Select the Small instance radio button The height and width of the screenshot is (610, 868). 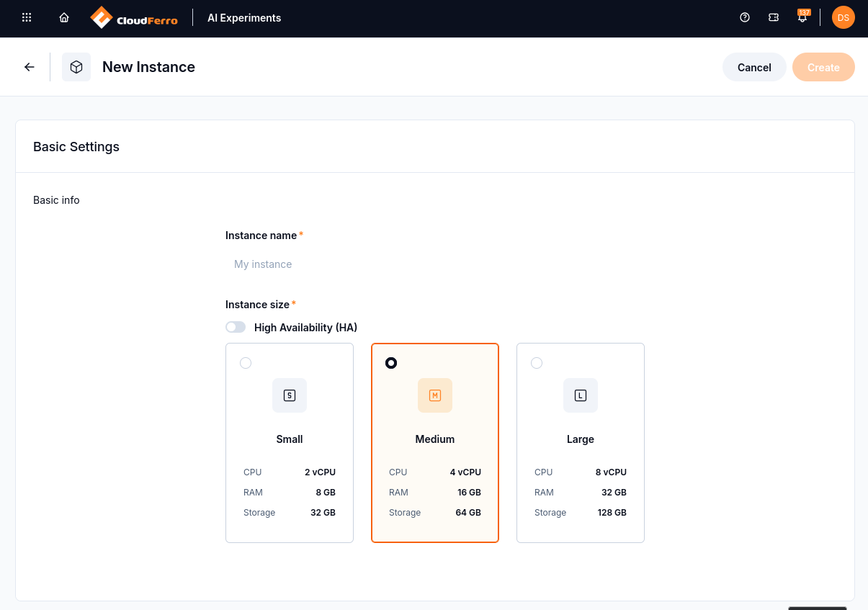(x=246, y=363)
